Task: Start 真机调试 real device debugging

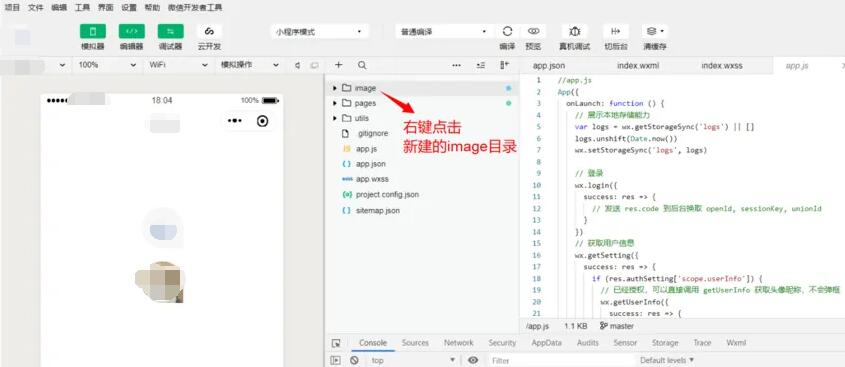Action: click(x=574, y=31)
